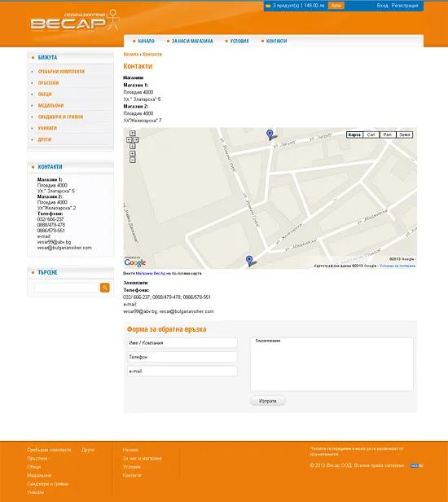Pan the map up with the arrow control
448x502 pixels.
click(x=133, y=133)
